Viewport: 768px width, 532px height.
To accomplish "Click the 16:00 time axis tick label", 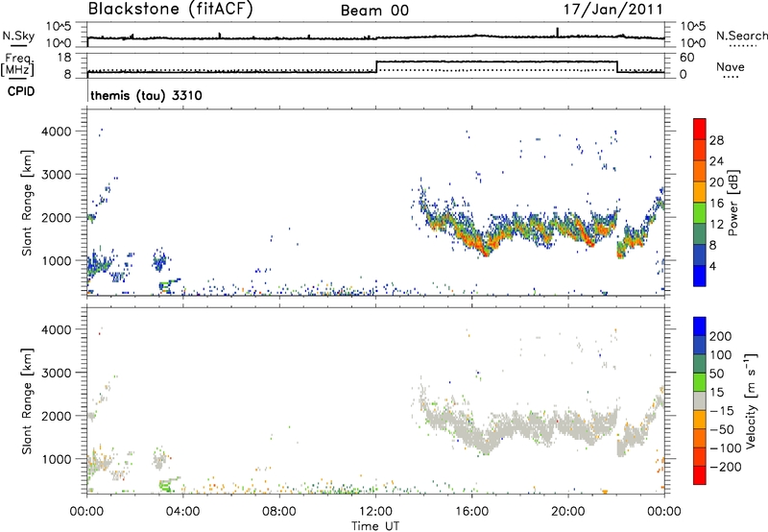I will [471, 512].
